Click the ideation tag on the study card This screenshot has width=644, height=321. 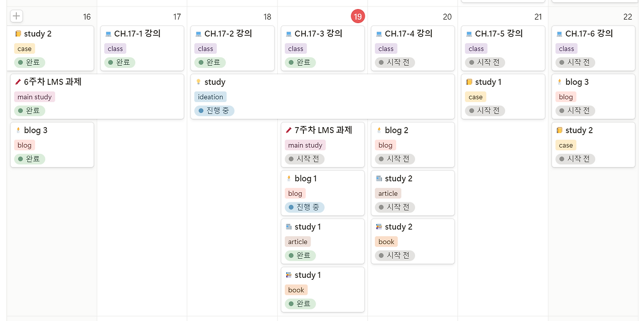pos(210,96)
